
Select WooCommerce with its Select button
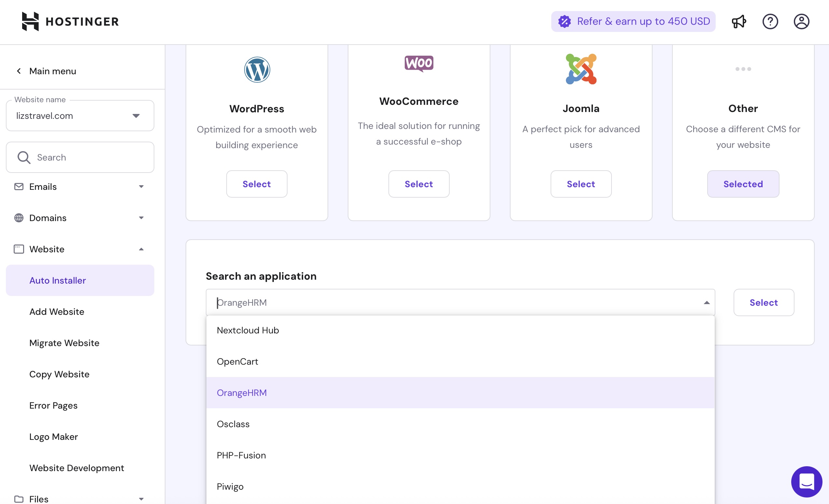point(419,184)
